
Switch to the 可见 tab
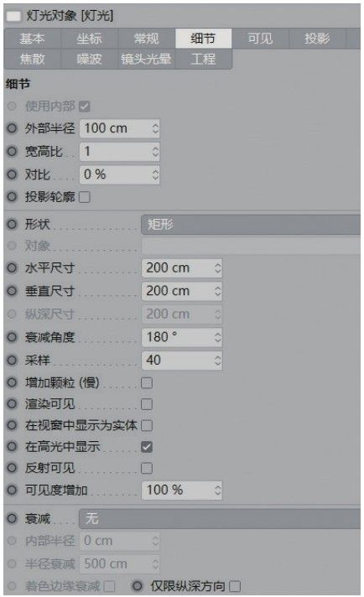[x=261, y=39]
